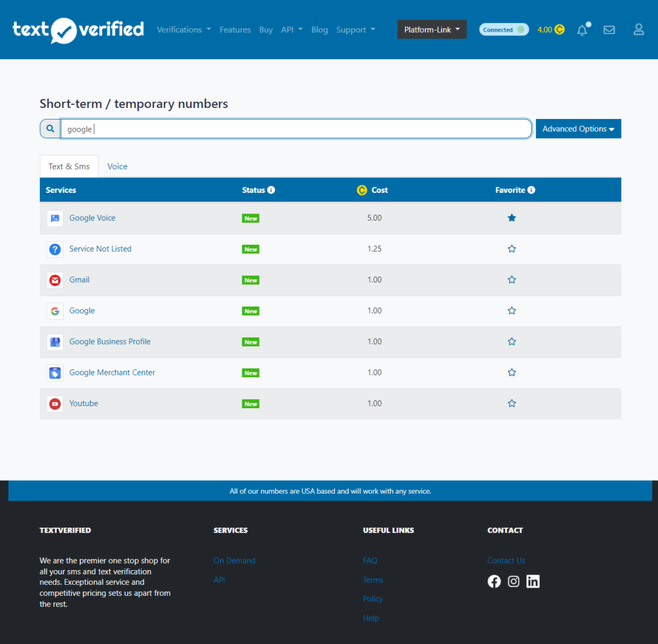Expand Advanced Options
658x644 pixels.
[578, 129]
